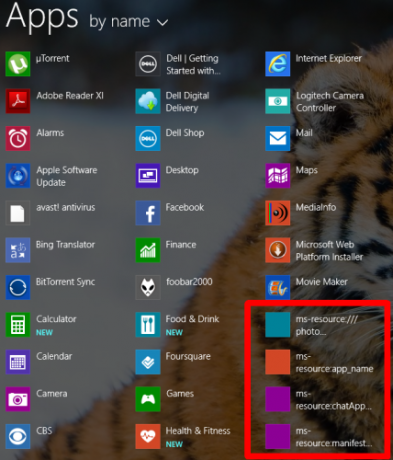Click the 'Adobe Reader XI' label

coord(70,96)
